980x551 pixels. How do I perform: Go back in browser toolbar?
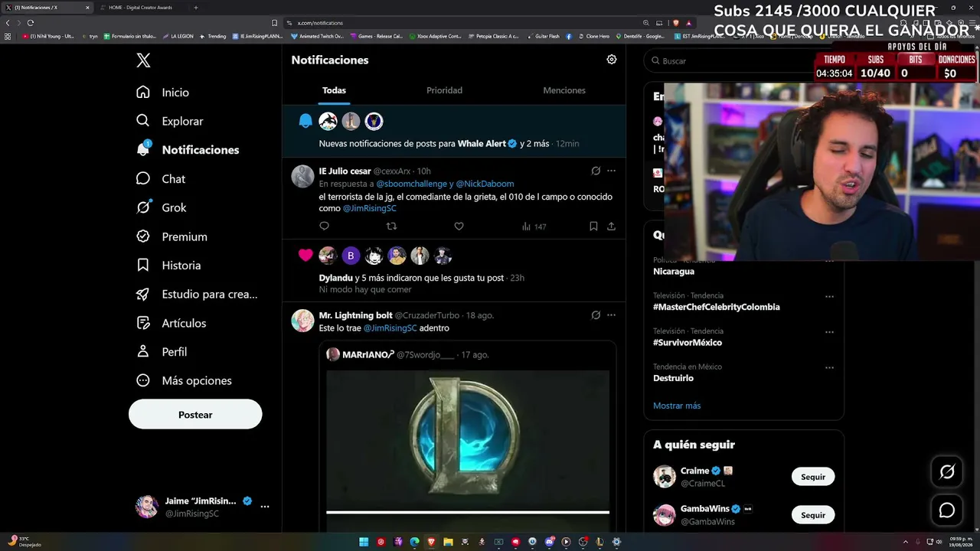tap(8, 23)
